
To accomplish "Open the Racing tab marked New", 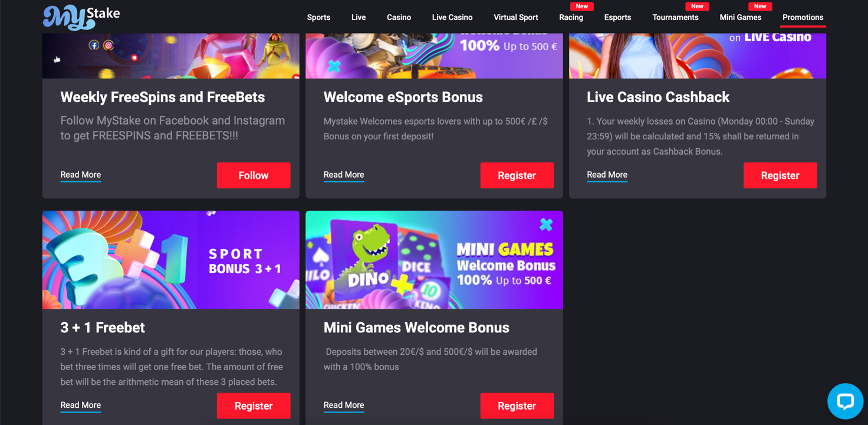I will coord(571,17).
